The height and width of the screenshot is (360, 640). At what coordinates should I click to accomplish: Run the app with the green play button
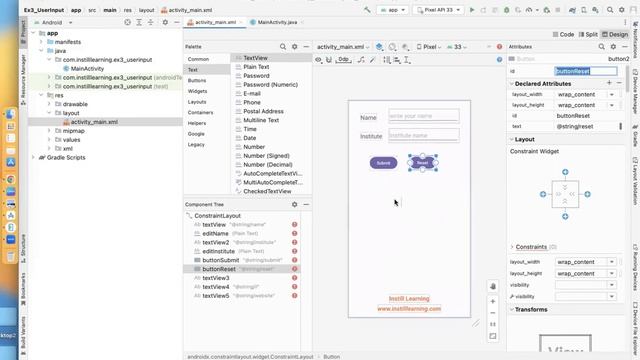472,10
